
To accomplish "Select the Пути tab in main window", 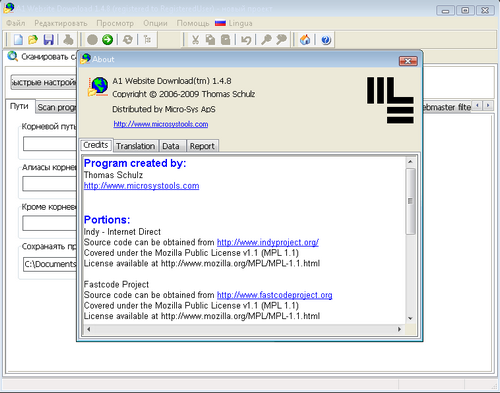I will [19, 106].
